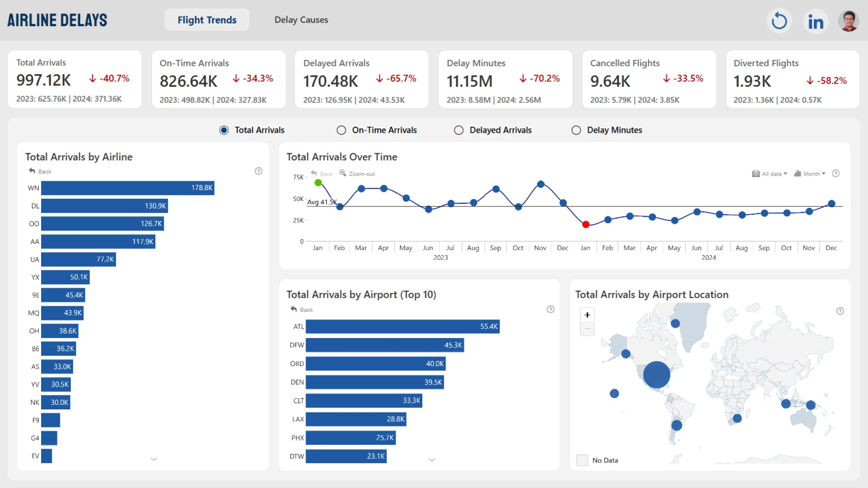Click the F9 airline bar
The height and width of the screenshot is (488, 868).
click(51, 420)
